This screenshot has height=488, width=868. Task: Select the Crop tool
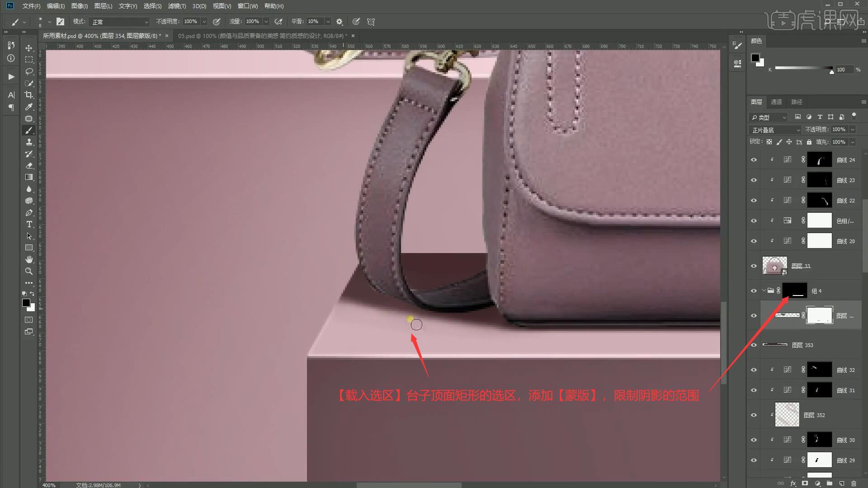coord(29,95)
